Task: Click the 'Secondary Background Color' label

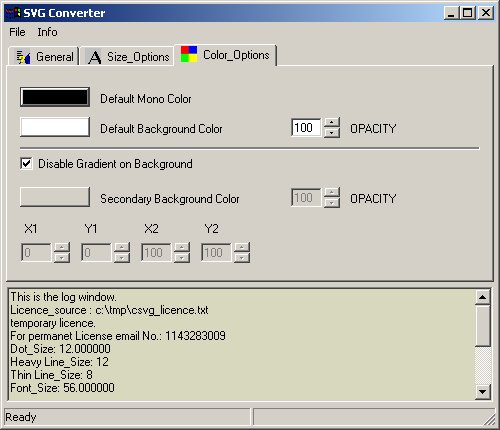Action: [x=170, y=199]
